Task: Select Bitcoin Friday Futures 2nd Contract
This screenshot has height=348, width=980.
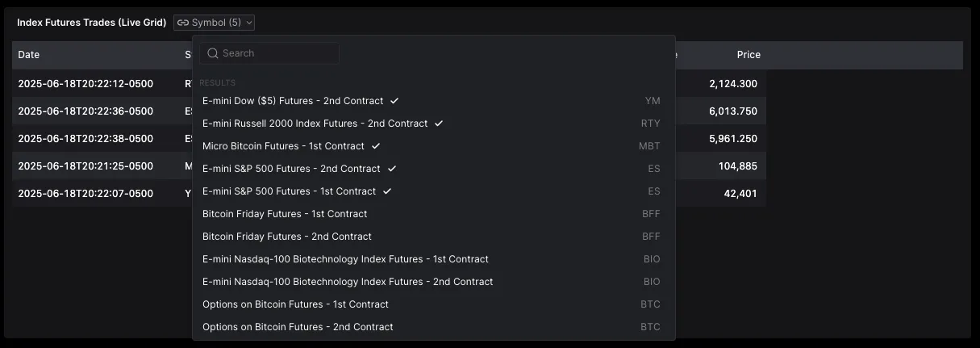Action: (x=287, y=237)
